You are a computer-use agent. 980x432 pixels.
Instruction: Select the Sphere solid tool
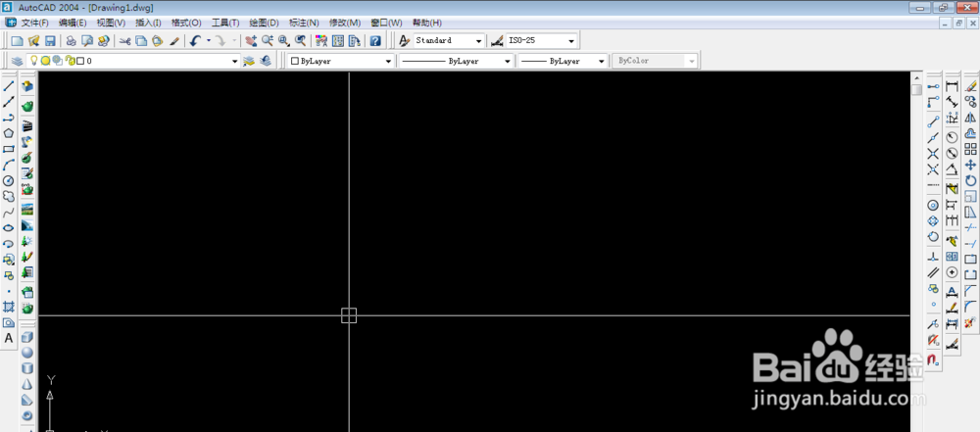pos(27,354)
